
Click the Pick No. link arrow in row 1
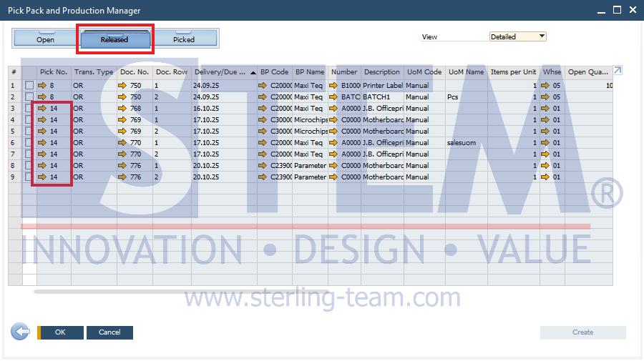pos(42,86)
